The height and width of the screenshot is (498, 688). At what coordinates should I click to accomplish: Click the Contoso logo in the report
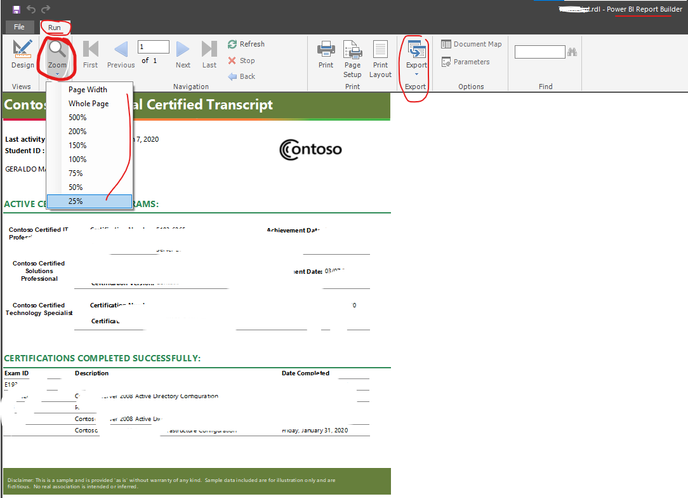tap(311, 150)
